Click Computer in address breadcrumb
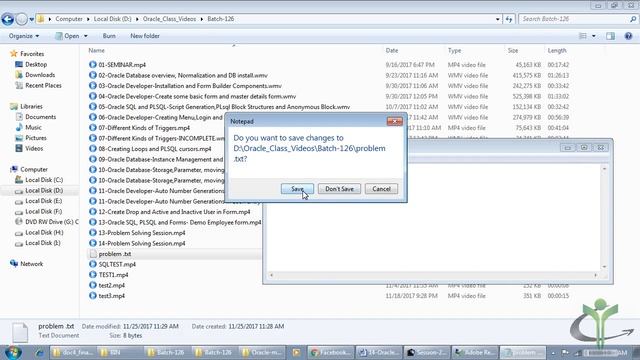640x360 pixels. point(69,19)
